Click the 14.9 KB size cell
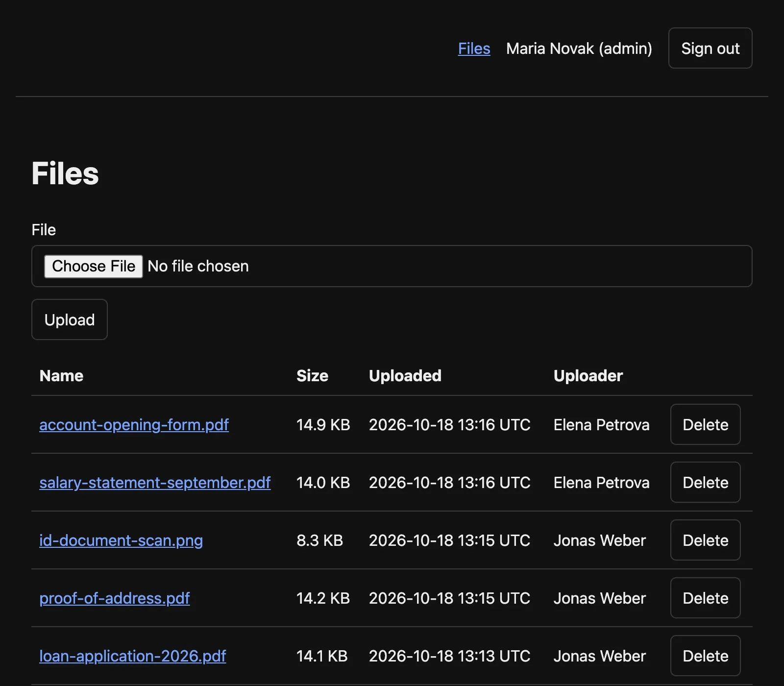 point(323,424)
